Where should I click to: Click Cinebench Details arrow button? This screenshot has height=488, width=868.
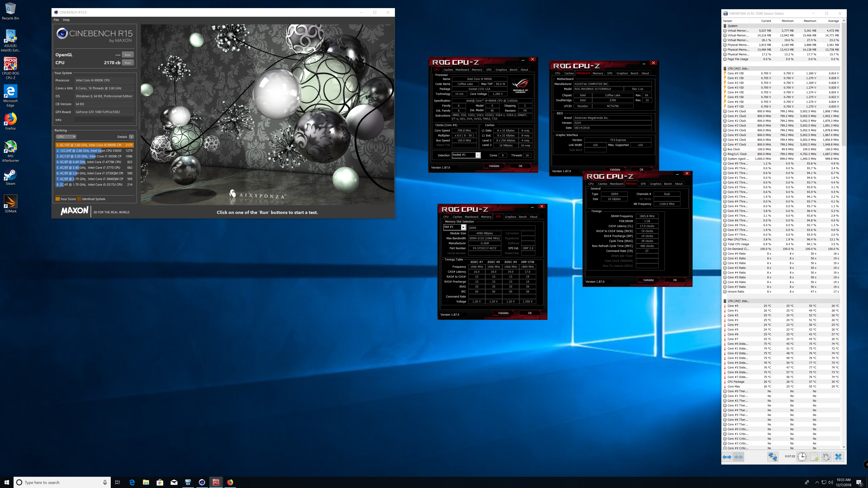[x=131, y=137]
